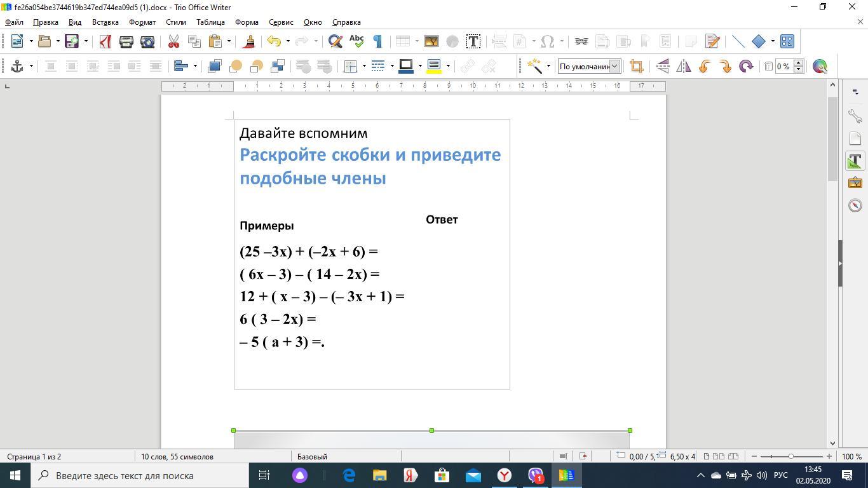Expand Undo history dropdown
This screenshot has width=868, height=488.
tap(288, 41)
